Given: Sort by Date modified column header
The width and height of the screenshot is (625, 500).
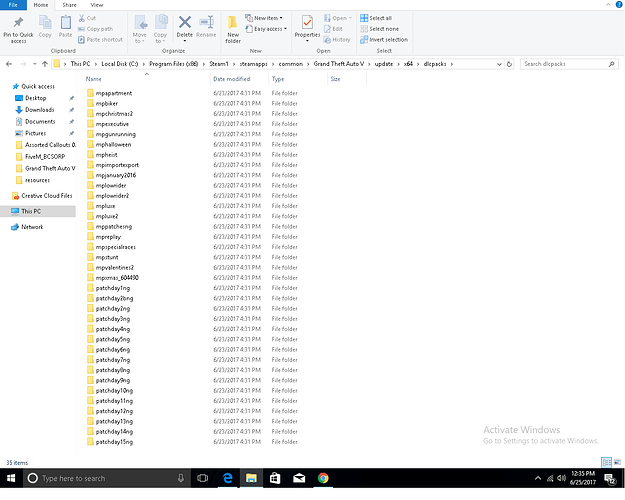Looking at the screenshot, I should (x=232, y=79).
